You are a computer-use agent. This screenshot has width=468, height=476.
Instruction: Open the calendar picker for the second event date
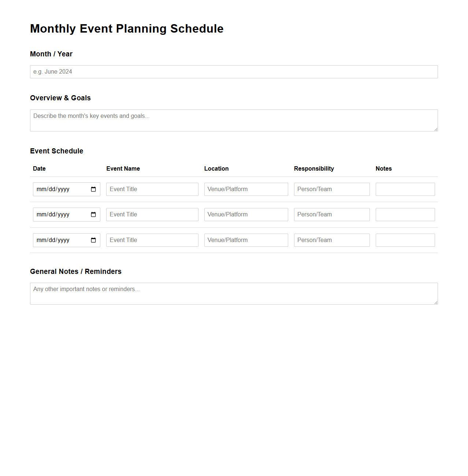pyautogui.click(x=93, y=214)
